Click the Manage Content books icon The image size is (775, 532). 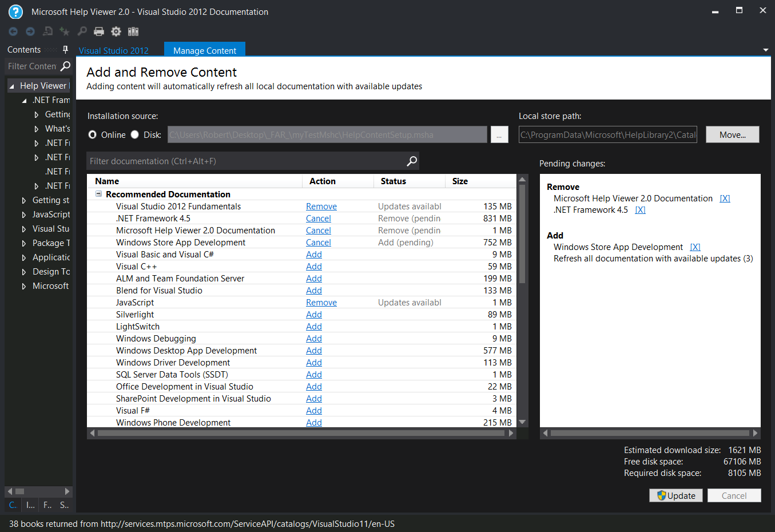coord(133,31)
